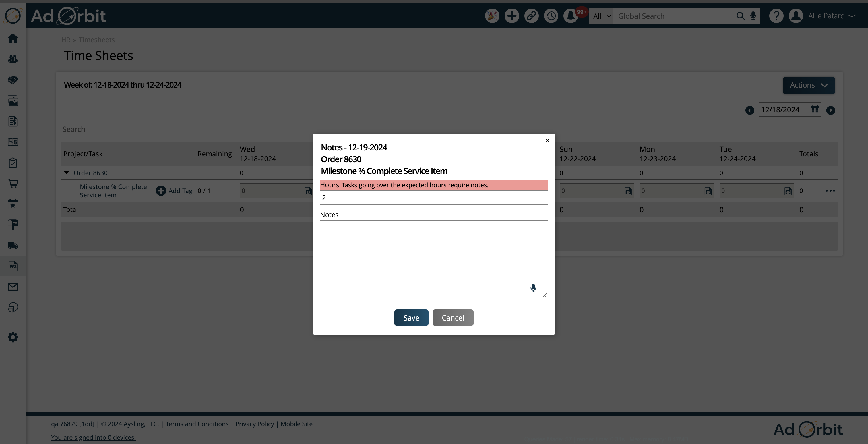Open the Actions dropdown
The width and height of the screenshot is (868, 444).
click(x=808, y=85)
